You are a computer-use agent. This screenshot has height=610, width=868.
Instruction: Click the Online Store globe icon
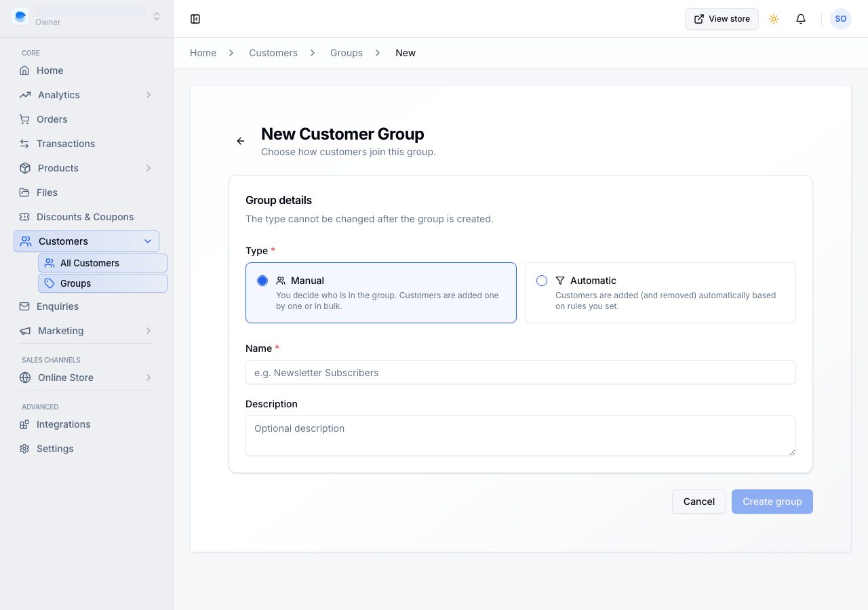pos(25,378)
